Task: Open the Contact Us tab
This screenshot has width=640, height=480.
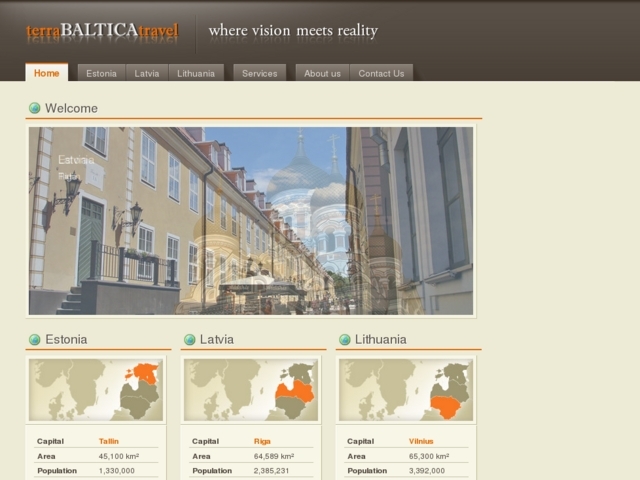Action: pyautogui.click(x=381, y=73)
